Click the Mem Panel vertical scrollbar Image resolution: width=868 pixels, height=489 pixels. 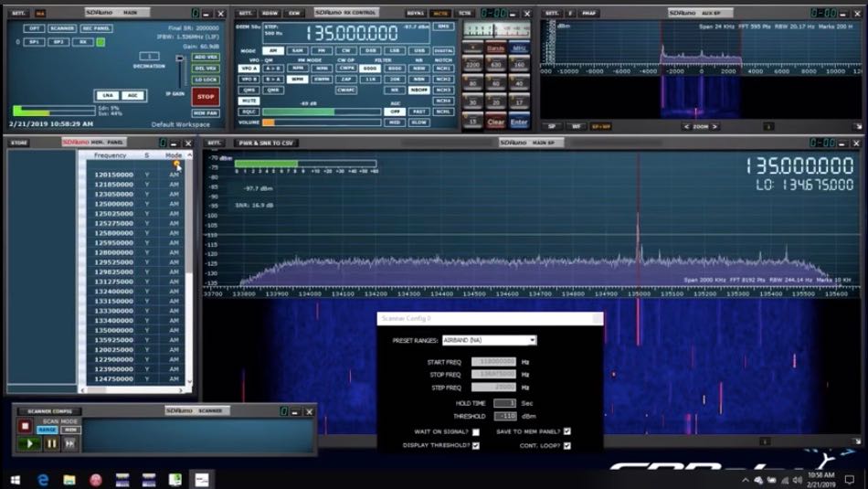pos(189,269)
